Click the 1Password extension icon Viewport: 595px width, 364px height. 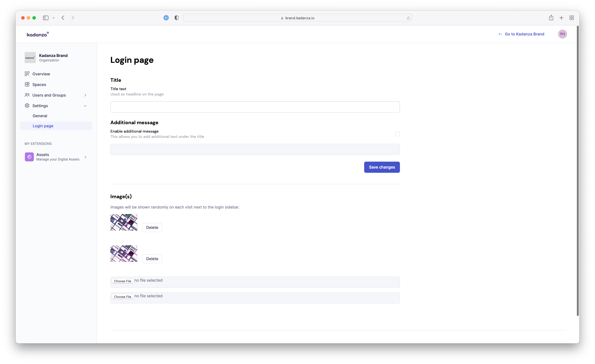(x=166, y=18)
